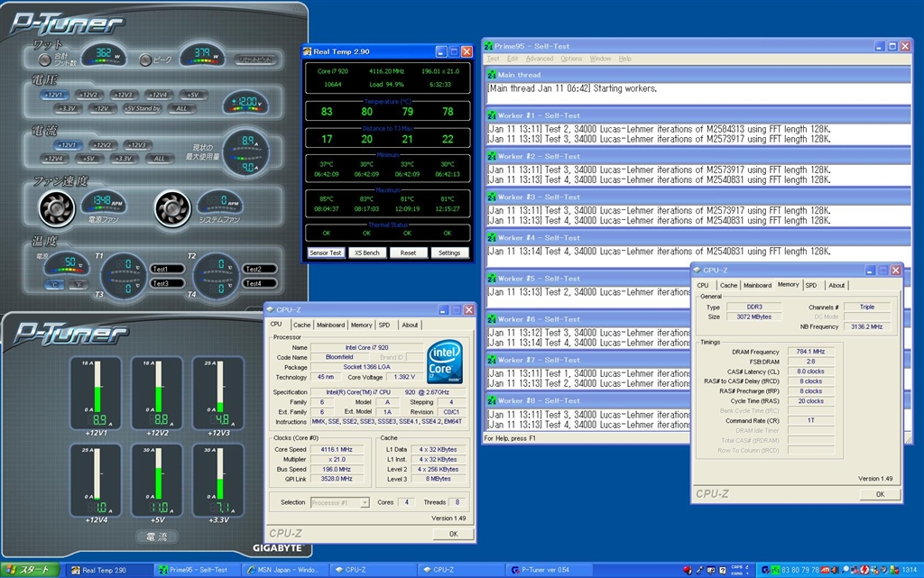Click the Sensor Test button

pyautogui.click(x=325, y=252)
